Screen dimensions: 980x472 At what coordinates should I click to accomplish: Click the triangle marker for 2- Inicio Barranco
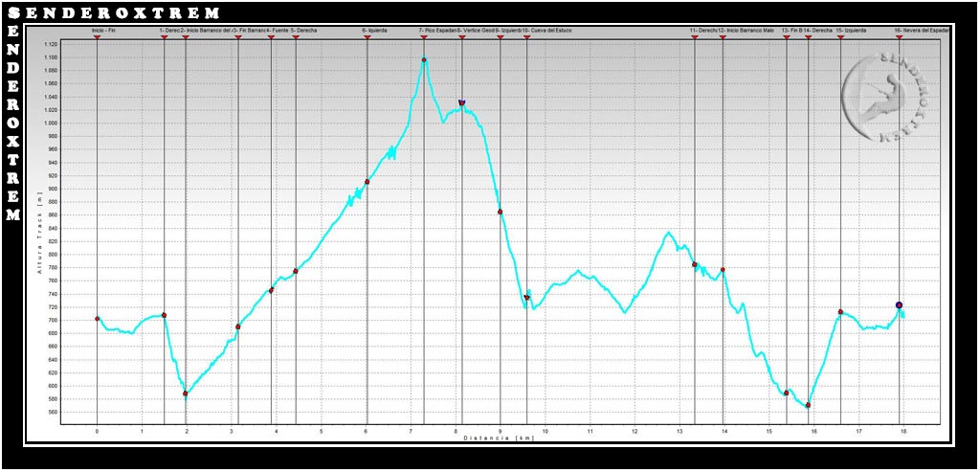[186, 37]
